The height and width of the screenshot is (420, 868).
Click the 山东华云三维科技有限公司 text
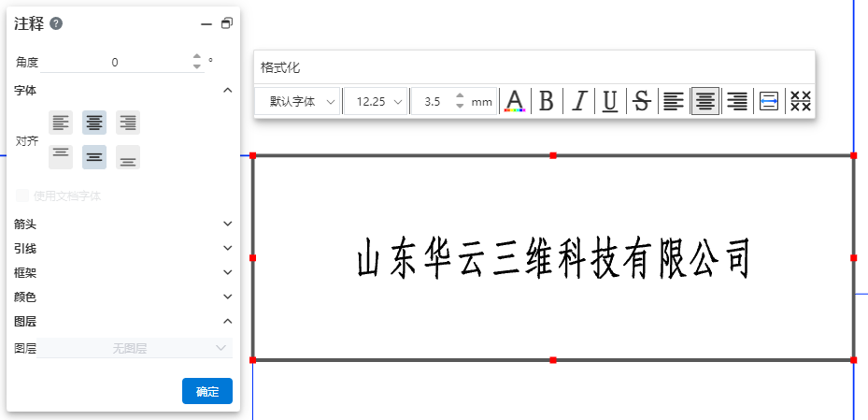click(x=552, y=258)
